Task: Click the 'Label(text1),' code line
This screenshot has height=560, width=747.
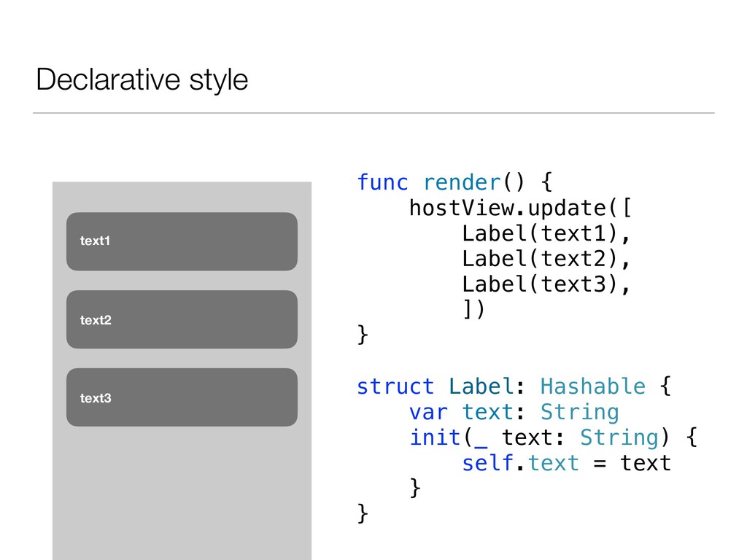Action: [x=546, y=234]
